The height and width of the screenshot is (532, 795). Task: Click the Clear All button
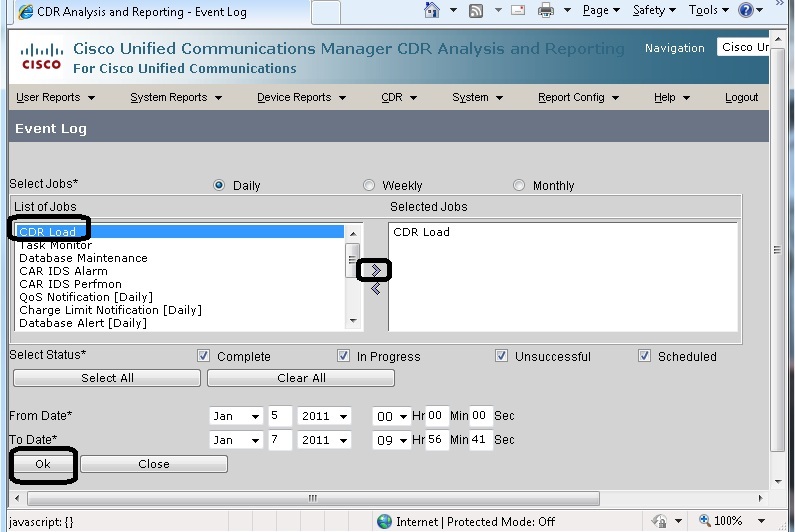[x=301, y=378]
